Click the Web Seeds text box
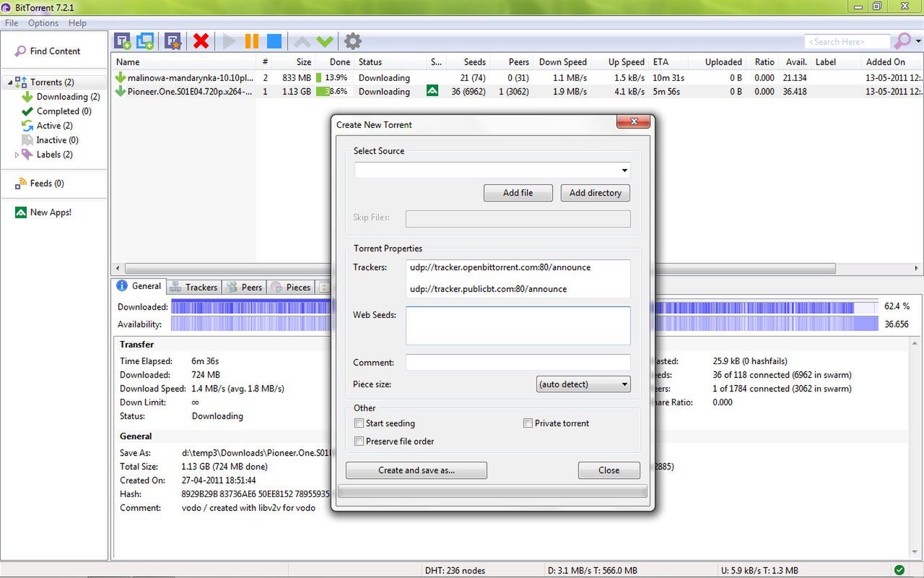 [x=518, y=326]
